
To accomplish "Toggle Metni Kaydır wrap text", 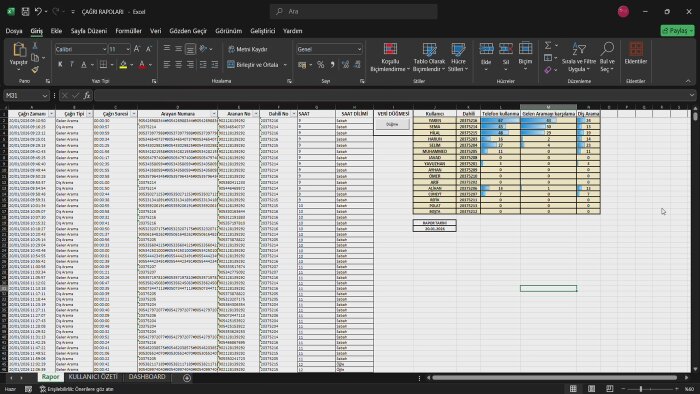I will 248,49.
